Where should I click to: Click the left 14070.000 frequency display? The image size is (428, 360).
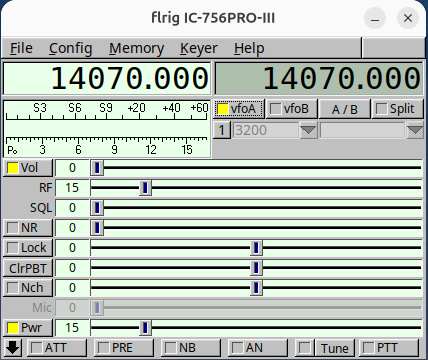coord(107,79)
